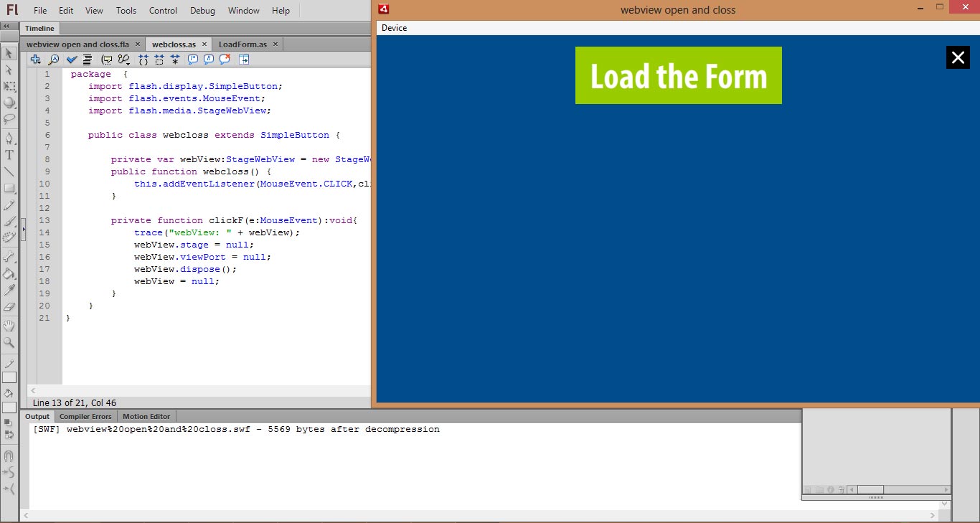The height and width of the screenshot is (523, 980).
Task: Select the Text tool
Action: (9, 154)
